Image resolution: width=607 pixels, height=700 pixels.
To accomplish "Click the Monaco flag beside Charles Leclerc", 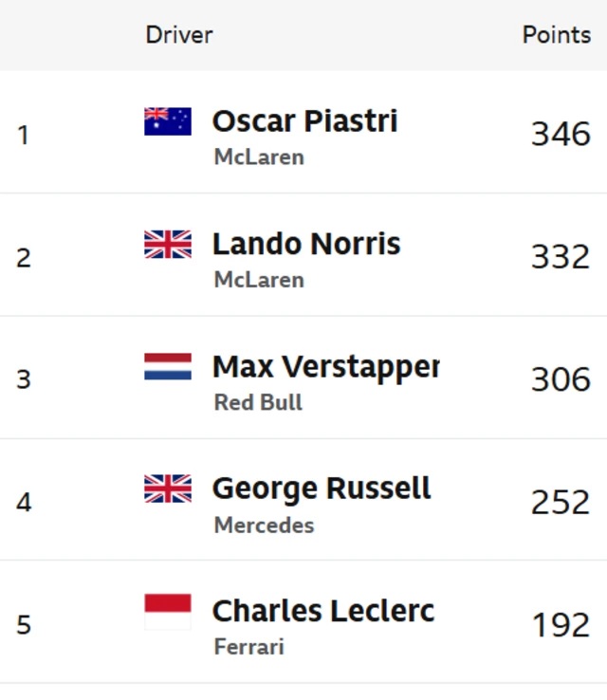I will [x=168, y=612].
